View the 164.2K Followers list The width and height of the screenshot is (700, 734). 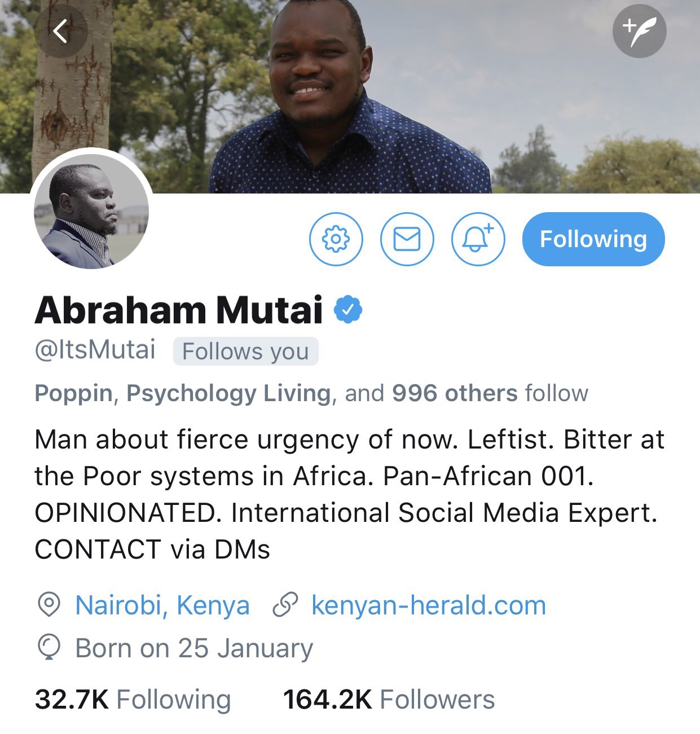[389, 700]
